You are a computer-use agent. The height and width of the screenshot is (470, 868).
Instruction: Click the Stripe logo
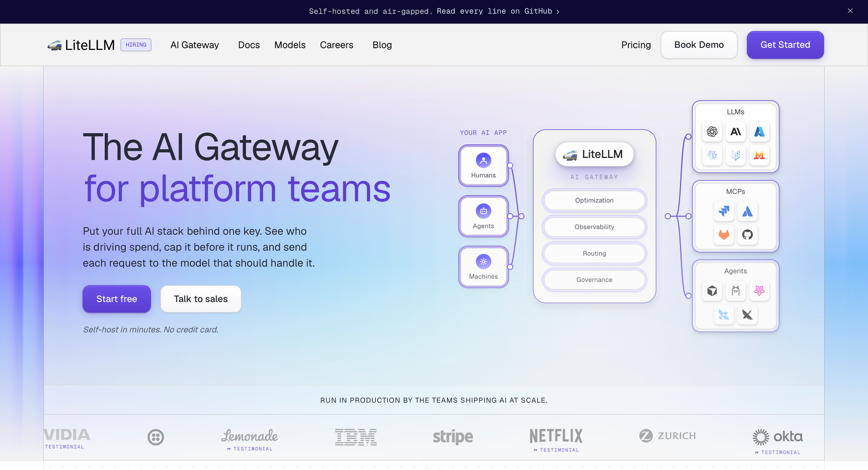pyautogui.click(x=453, y=437)
